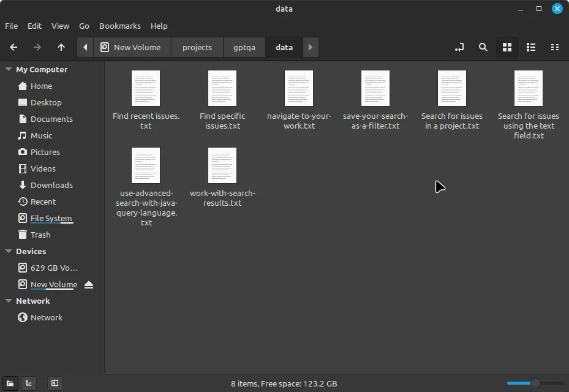Jump to the projects folder in path bar
This screenshot has height=392, width=569.
pyautogui.click(x=197, y=47)
